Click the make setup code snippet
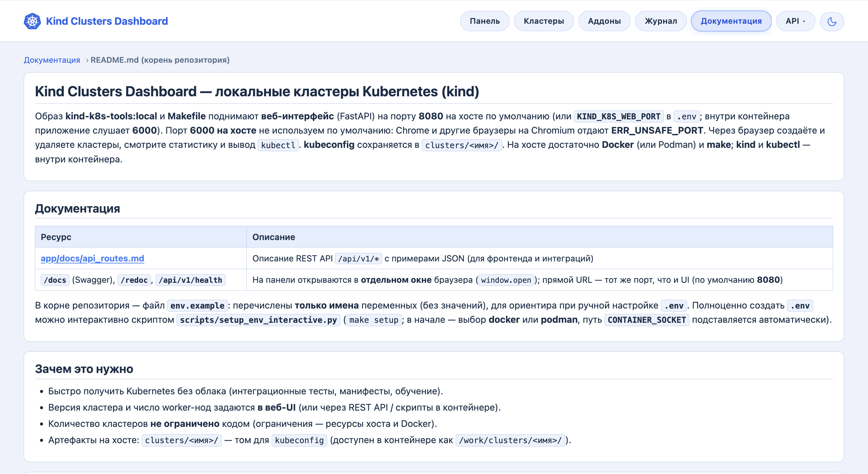 [x=374, y=320]
